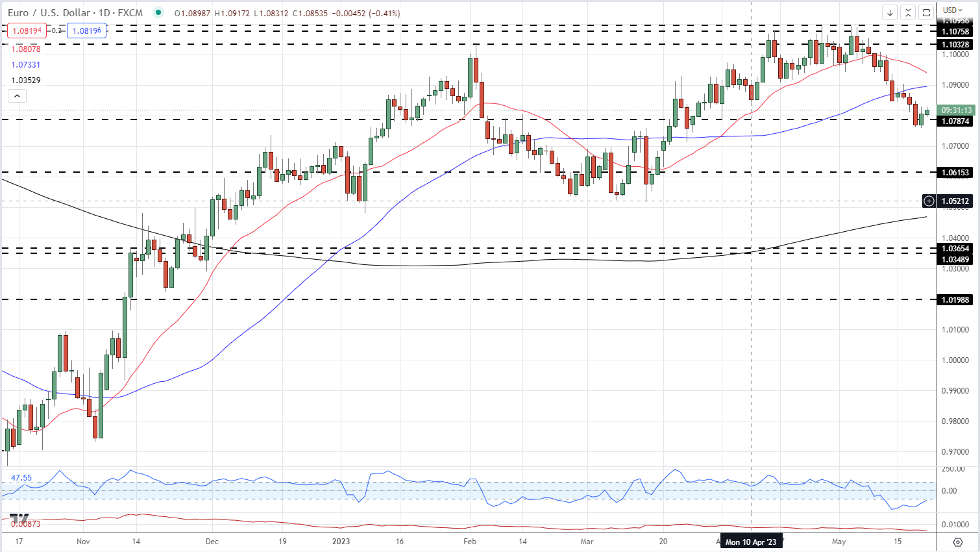Click the green market status dot
The height and width of the screenshot is (552, 980).
(x=158, y=12)
